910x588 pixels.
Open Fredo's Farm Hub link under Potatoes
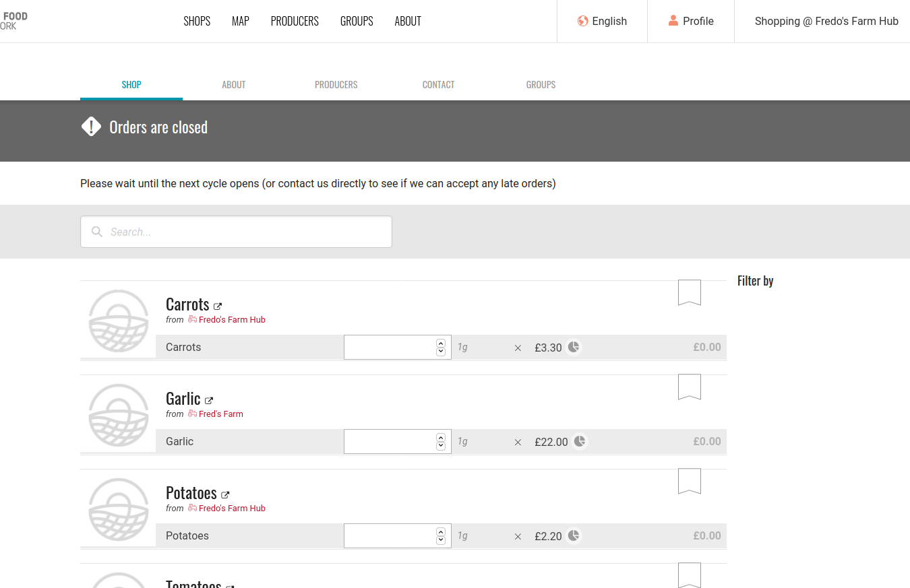[232, 509]
